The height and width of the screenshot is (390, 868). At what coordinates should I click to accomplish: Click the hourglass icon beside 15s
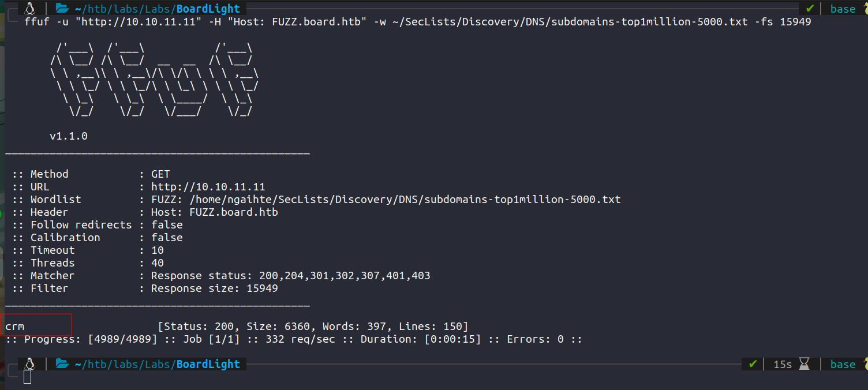tap(804, 364)
